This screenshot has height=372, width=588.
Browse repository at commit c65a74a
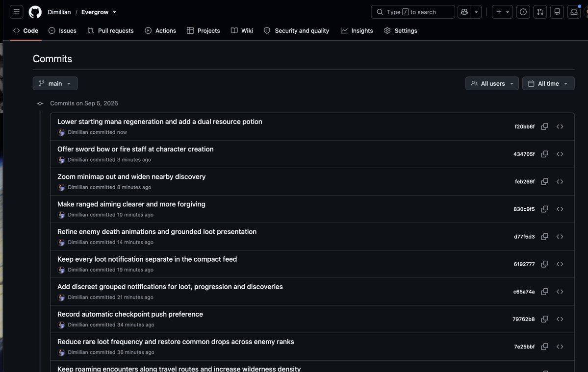coord(560,292)
